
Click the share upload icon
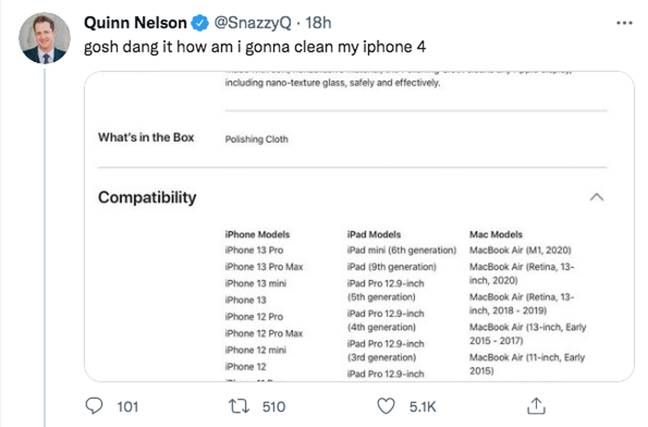pyautogui.click(x=536, y=406)
